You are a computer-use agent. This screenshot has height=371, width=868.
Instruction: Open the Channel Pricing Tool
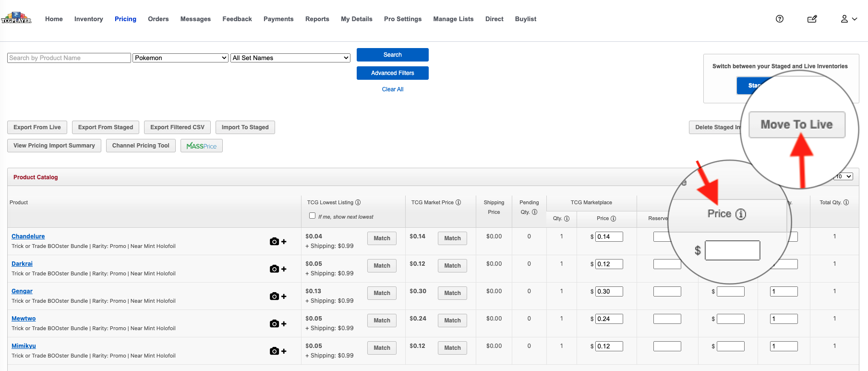pyautogui.click(x=141, y=146)
